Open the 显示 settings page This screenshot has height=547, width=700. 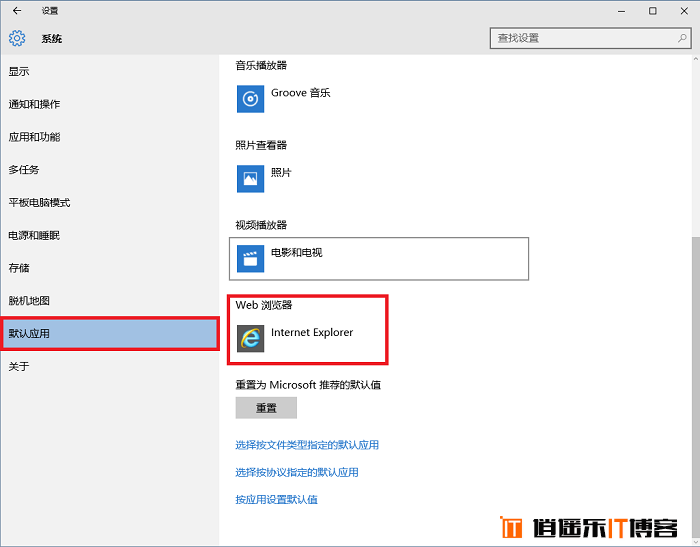click(x=109, y=71)
